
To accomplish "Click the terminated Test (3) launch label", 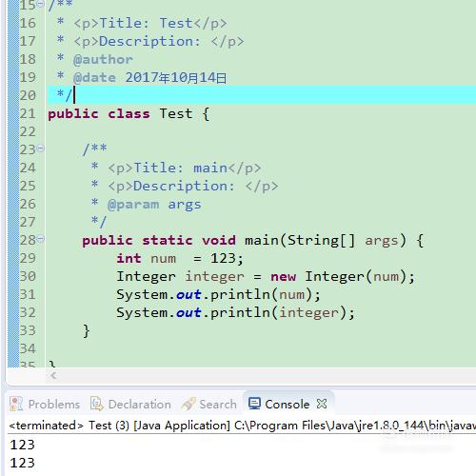I will [x=69, y=426].
